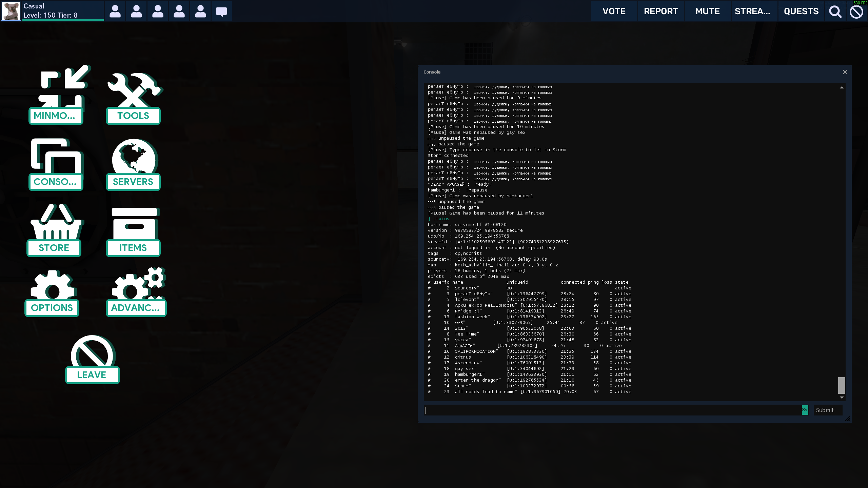Click the VOTE menu item

[614, 12]
